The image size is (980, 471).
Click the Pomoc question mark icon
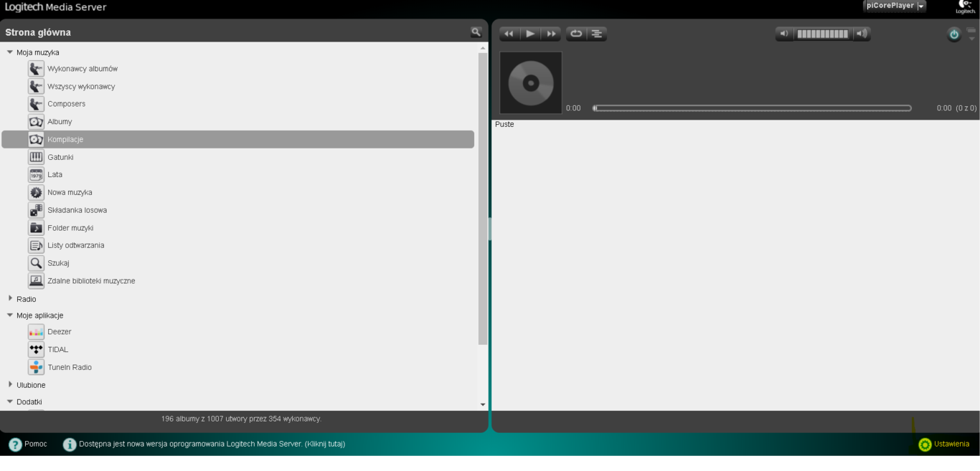point(15,444)
